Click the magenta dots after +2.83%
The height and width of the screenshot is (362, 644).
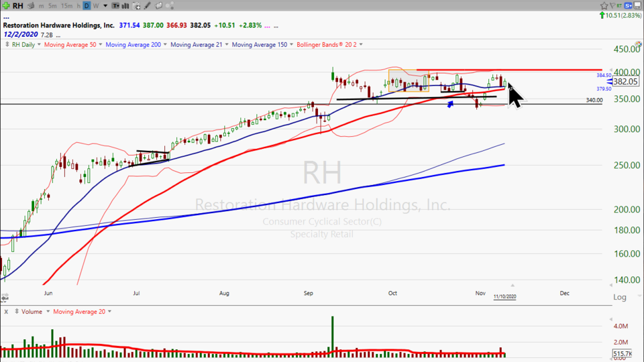268,26
